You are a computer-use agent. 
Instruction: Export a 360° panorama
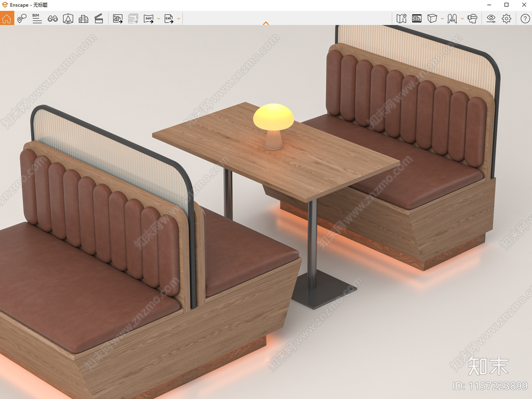click(149, 19)
